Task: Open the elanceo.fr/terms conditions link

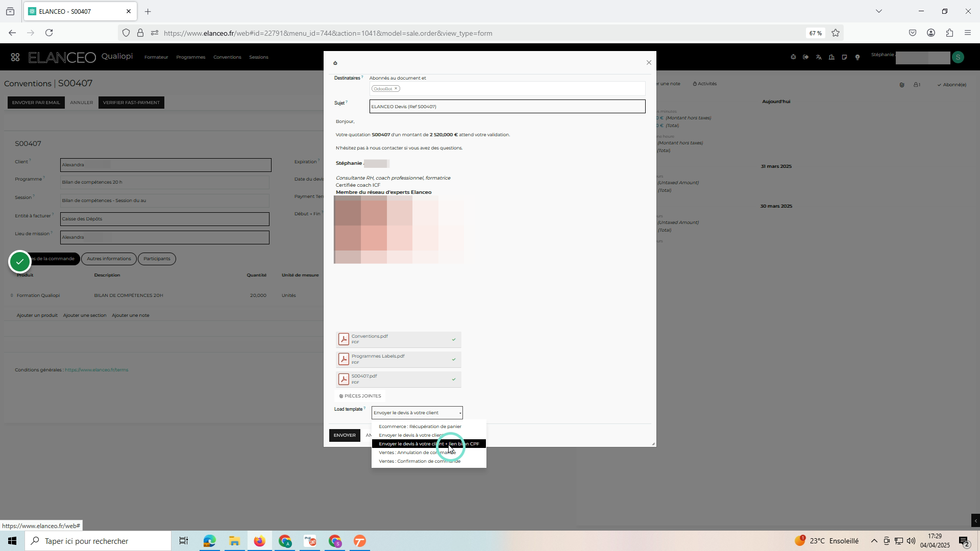Action: point(96,370)
